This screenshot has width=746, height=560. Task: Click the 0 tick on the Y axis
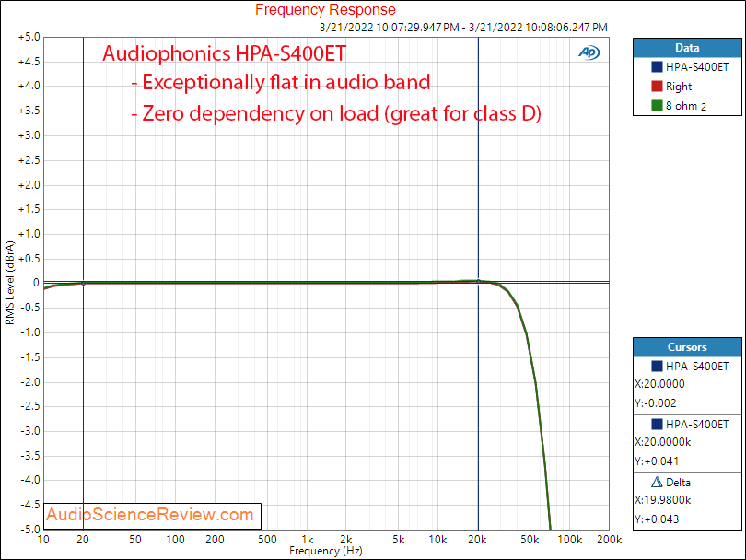coord(36,283)
